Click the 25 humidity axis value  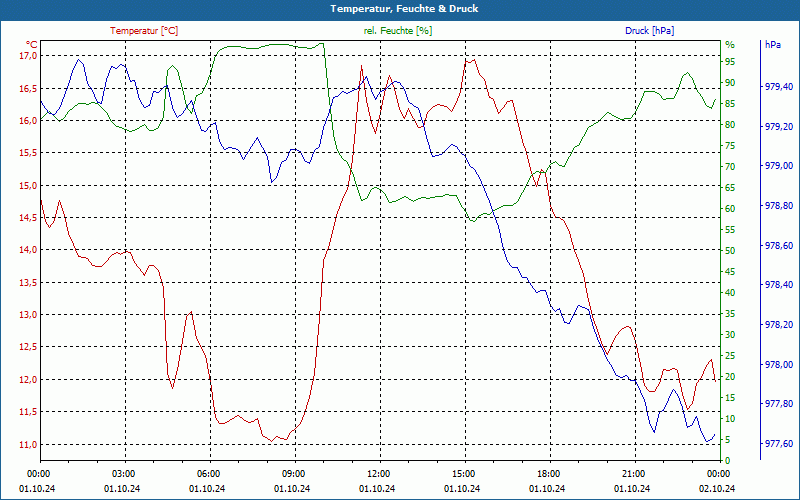[x=730, y=356]
